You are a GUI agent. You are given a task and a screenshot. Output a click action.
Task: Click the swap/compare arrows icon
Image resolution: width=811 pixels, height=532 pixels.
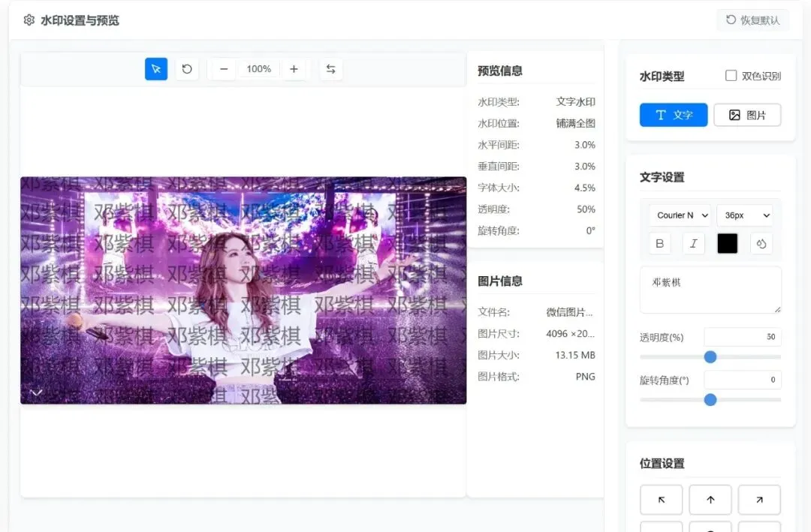pyautogui.click(x=331, y=69)
